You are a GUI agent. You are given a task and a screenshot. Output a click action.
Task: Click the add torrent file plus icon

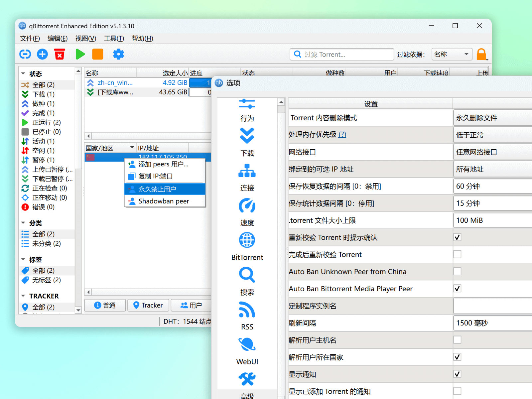[42, 54]
